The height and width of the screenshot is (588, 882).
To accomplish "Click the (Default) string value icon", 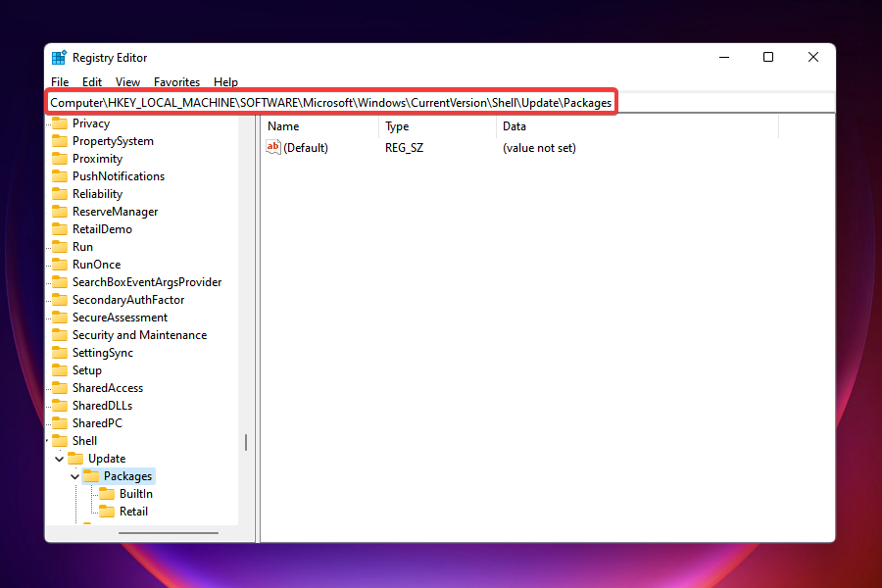I will click(273, 148).
